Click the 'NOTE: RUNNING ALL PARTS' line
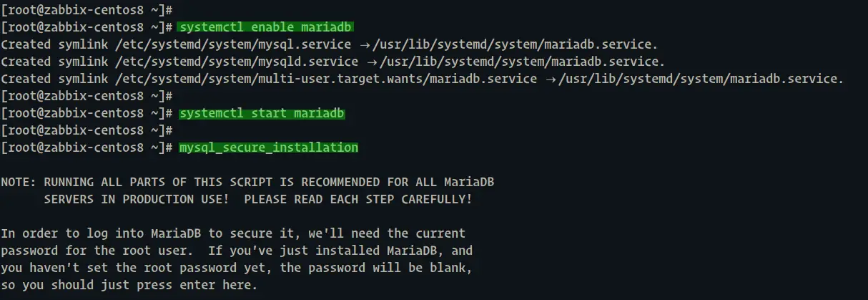Screen dimensions: 868x300 tap(247, 182)
